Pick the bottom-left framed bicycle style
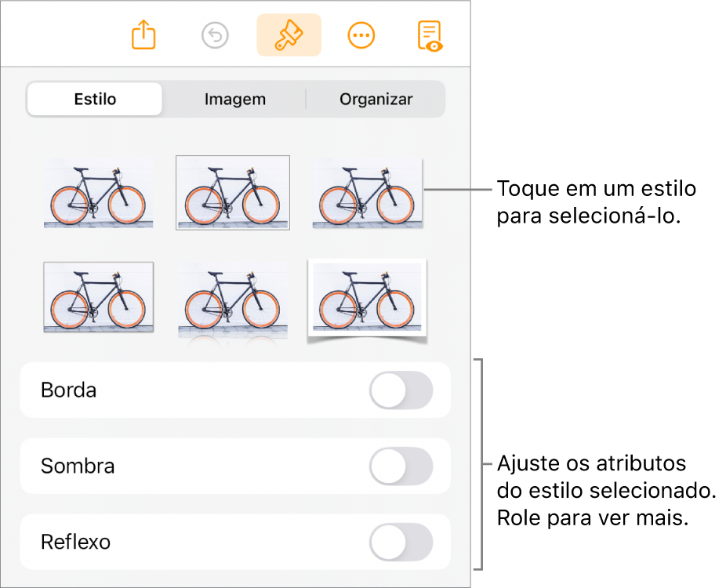Viewport: 726px width, 588px height. 98,297
